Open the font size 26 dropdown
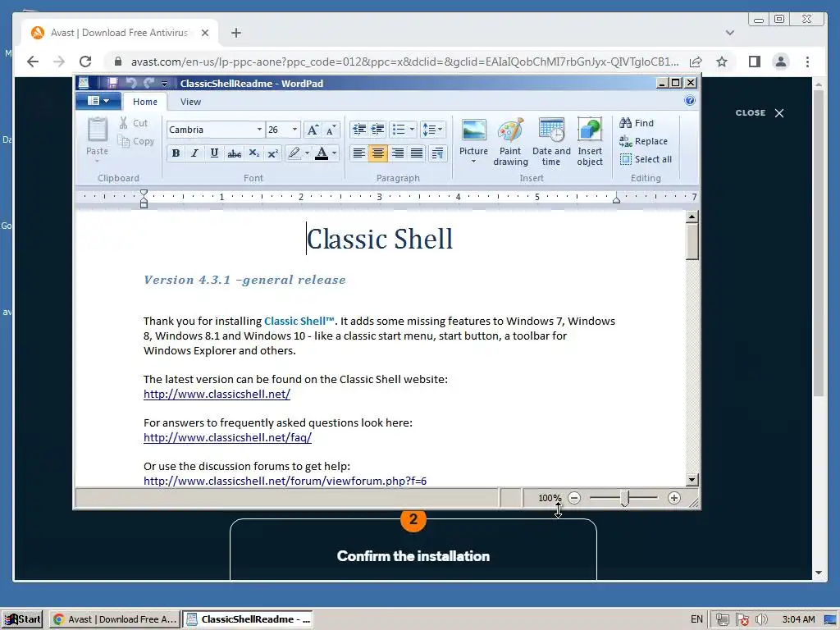Image resolution: width=840 pixels, height=630 pixels. pyautogui.click(x=294, y=130)
